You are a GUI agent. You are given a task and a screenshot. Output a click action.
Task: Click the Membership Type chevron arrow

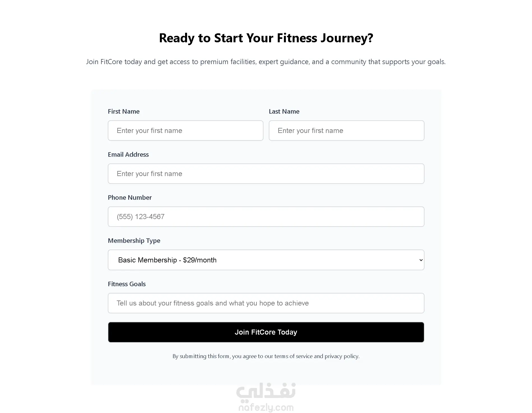click(421, 260)
